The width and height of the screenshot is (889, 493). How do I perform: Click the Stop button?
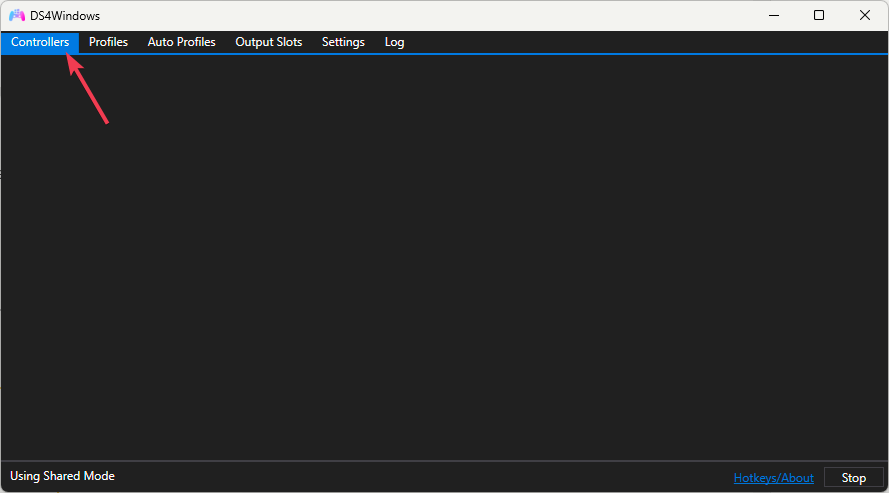(853, 478)
